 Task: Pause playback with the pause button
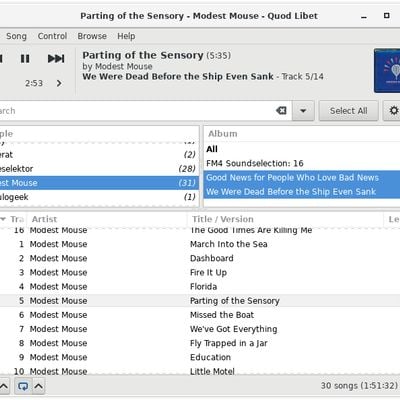pos(25,59)
